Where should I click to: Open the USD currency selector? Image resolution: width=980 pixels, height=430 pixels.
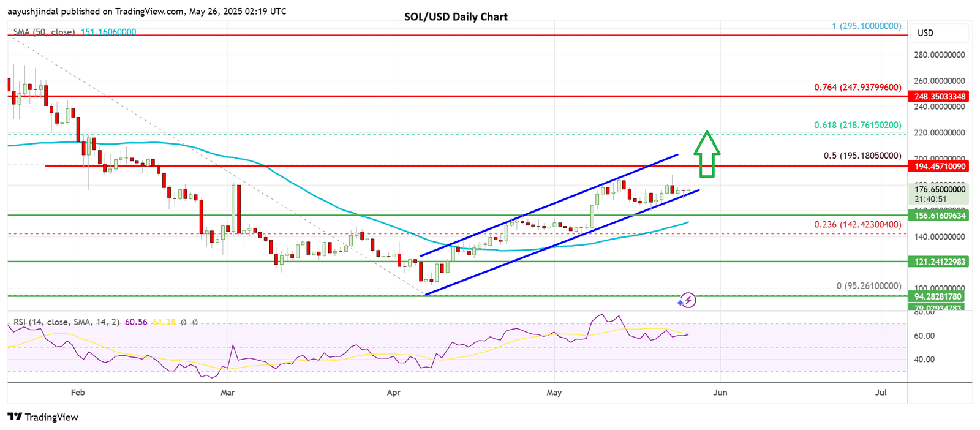[925, 33]
